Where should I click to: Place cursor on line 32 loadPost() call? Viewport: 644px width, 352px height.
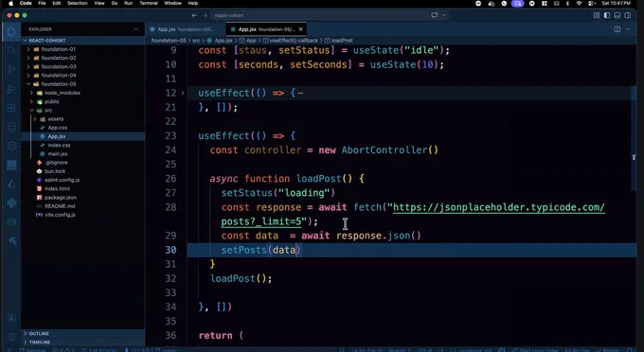pyautogui.click(x=241, y=278)
